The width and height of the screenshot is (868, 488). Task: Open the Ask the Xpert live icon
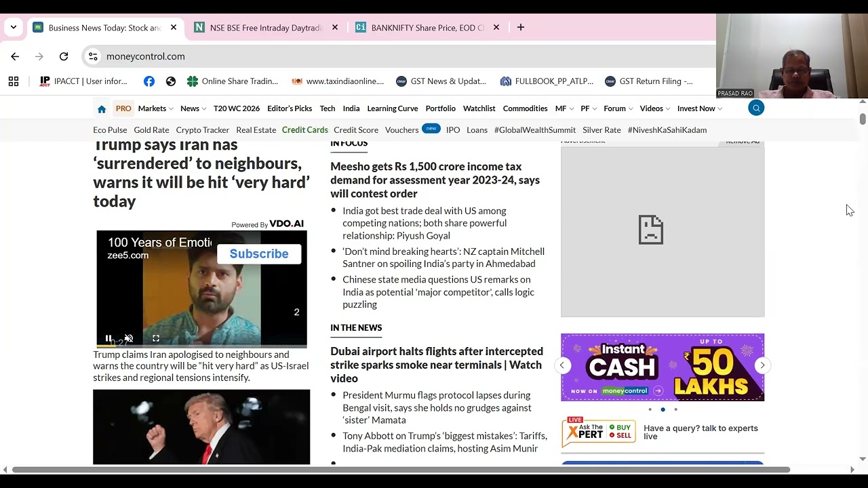click(x=599, y=432)
